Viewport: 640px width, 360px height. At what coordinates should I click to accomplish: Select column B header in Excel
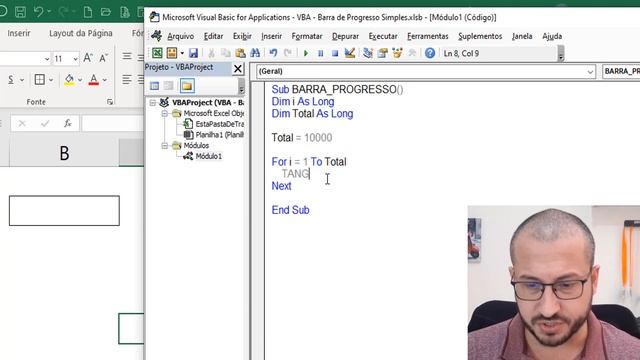click(x=64, y=153)
